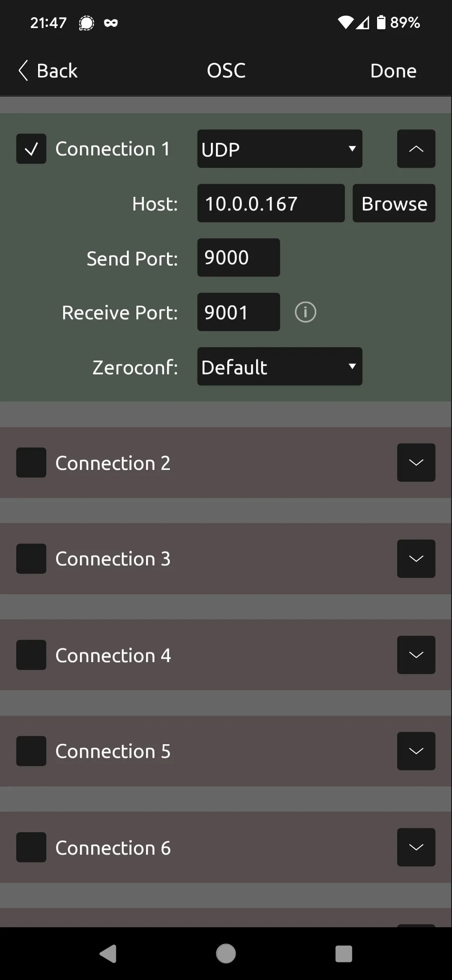Expand the Connection 3 section
Screen dimensions: 452x980
(416, 558)
